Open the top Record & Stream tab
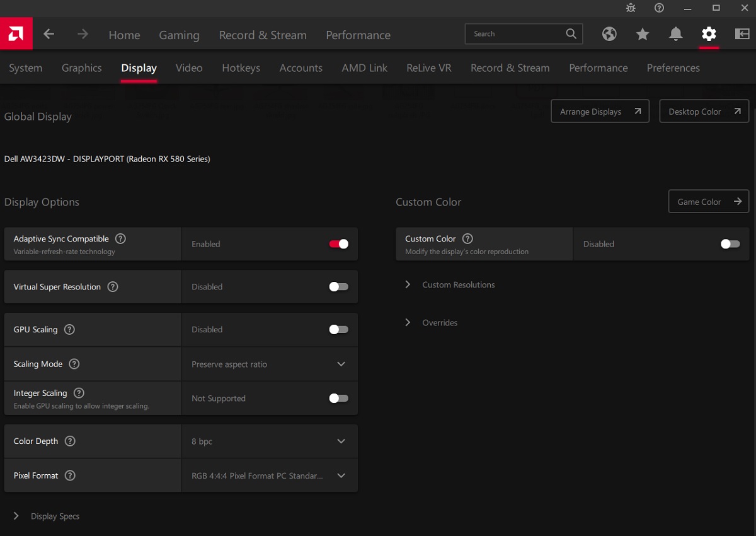This screenshot has width=756, height=536. [263, 35]
